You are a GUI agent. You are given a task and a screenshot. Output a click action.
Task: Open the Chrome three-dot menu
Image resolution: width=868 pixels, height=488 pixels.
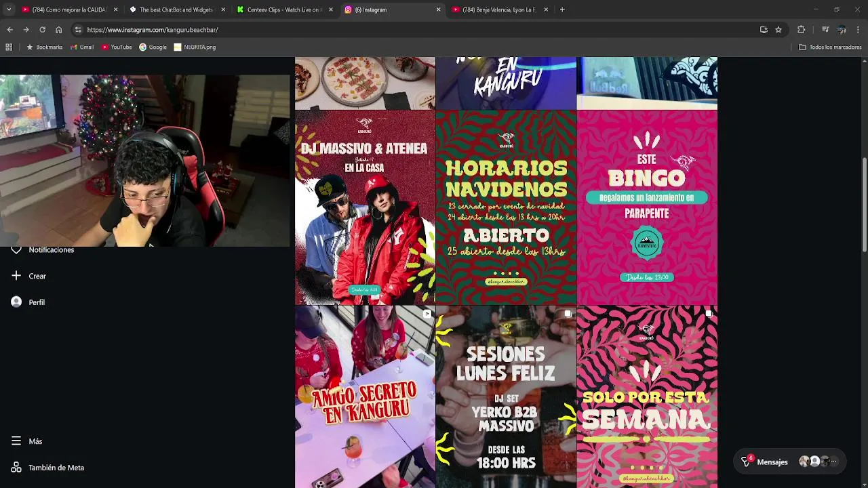859,30
